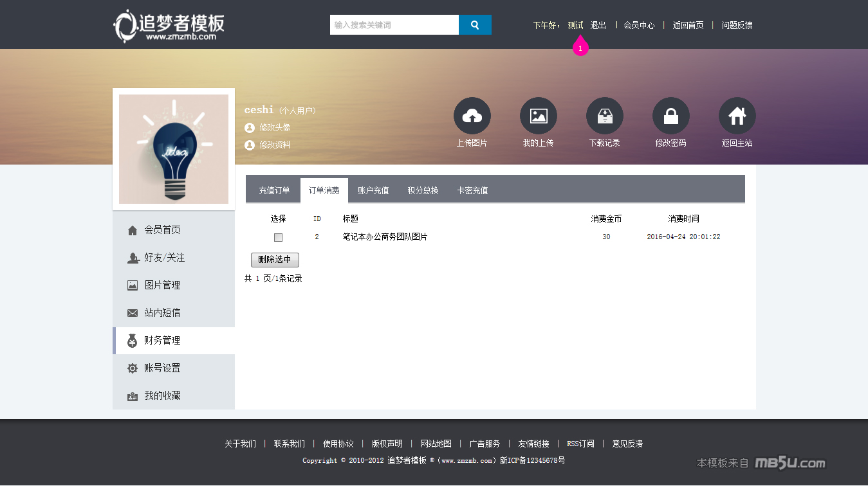Open the My Uploads image icon

point(538,116)
